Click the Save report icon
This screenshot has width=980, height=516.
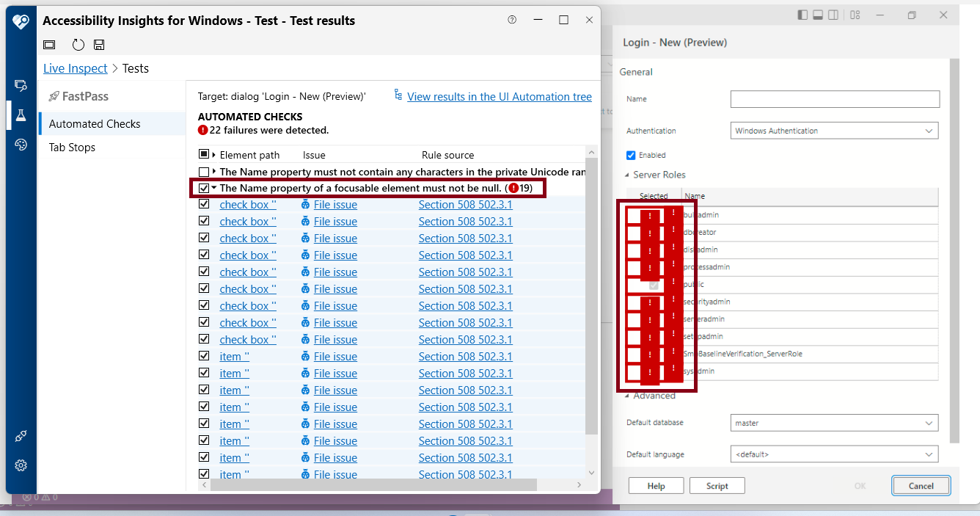[99, 44]
